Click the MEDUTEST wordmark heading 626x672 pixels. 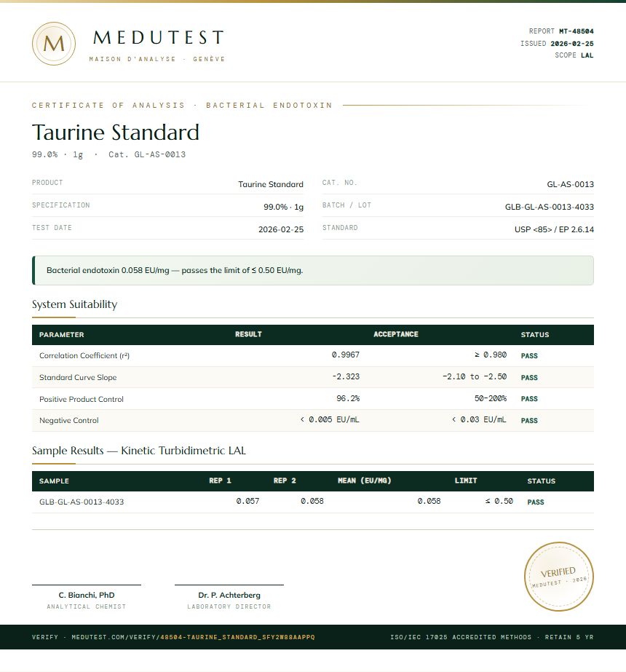(x=159, y=38)
